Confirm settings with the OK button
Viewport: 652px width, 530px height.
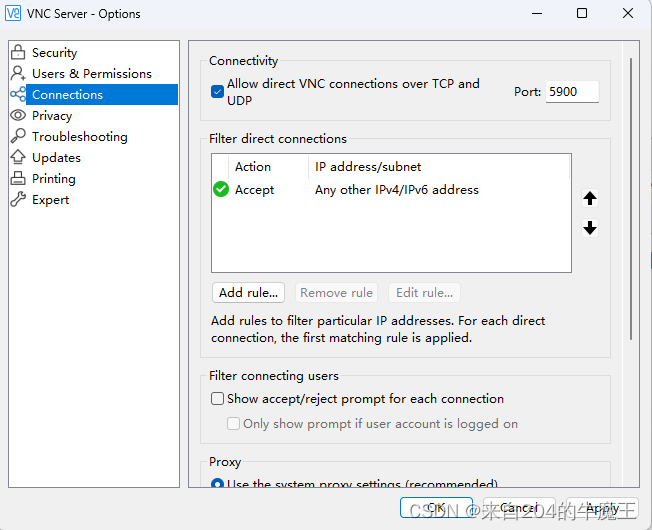click(x=436, y=508)
